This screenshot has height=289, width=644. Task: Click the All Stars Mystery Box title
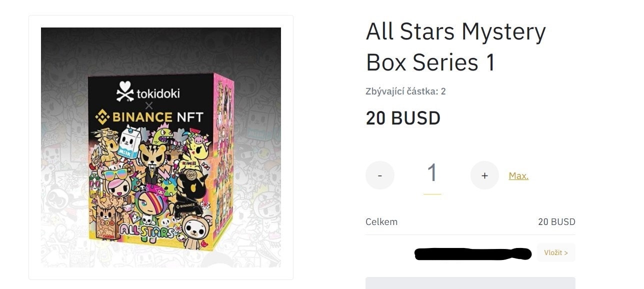point(455,47)
